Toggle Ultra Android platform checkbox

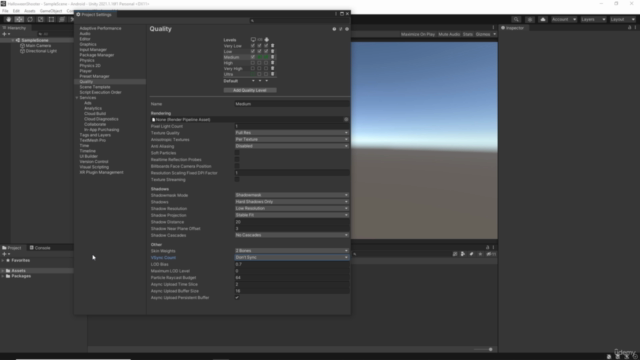[266, 74]
